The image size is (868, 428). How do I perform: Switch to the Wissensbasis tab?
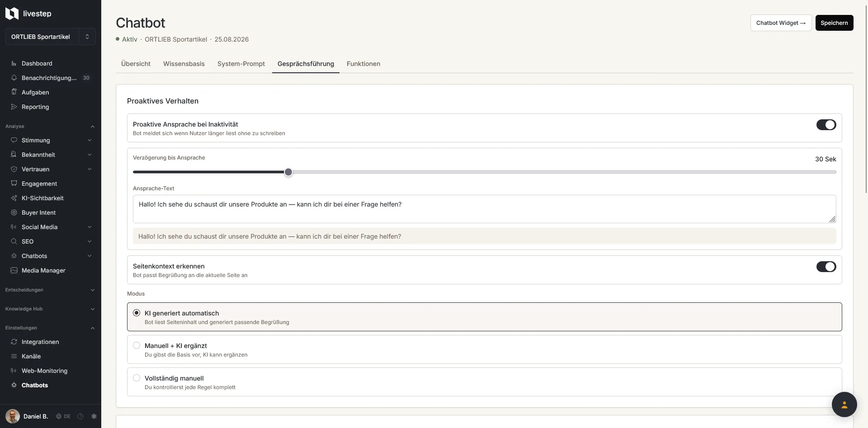pos(184,64)
